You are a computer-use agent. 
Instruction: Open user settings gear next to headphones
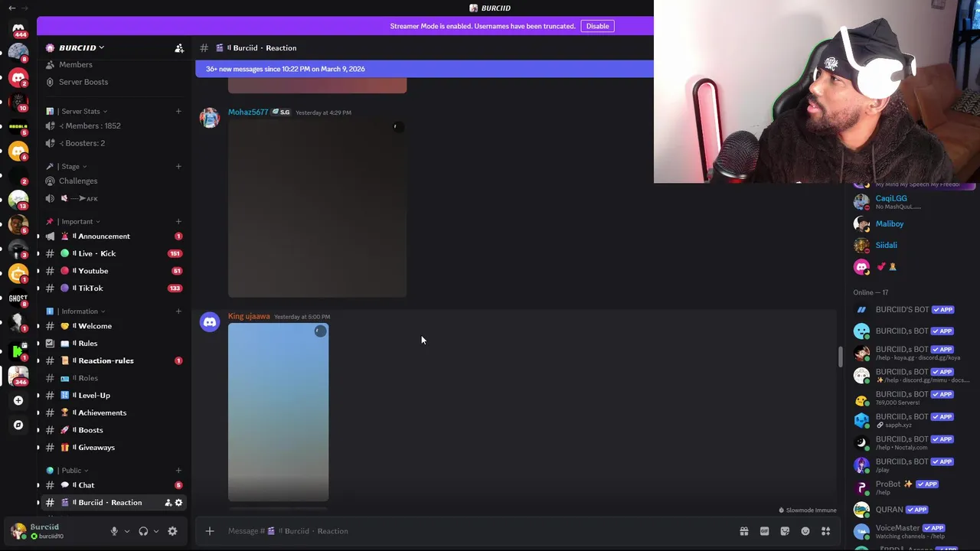click(x=172, y=531)
